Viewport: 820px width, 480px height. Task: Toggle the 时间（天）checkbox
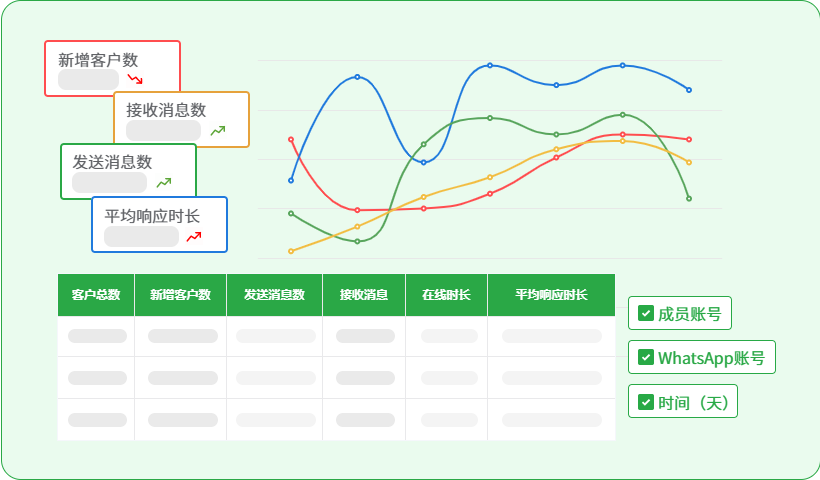coord(646,402)
